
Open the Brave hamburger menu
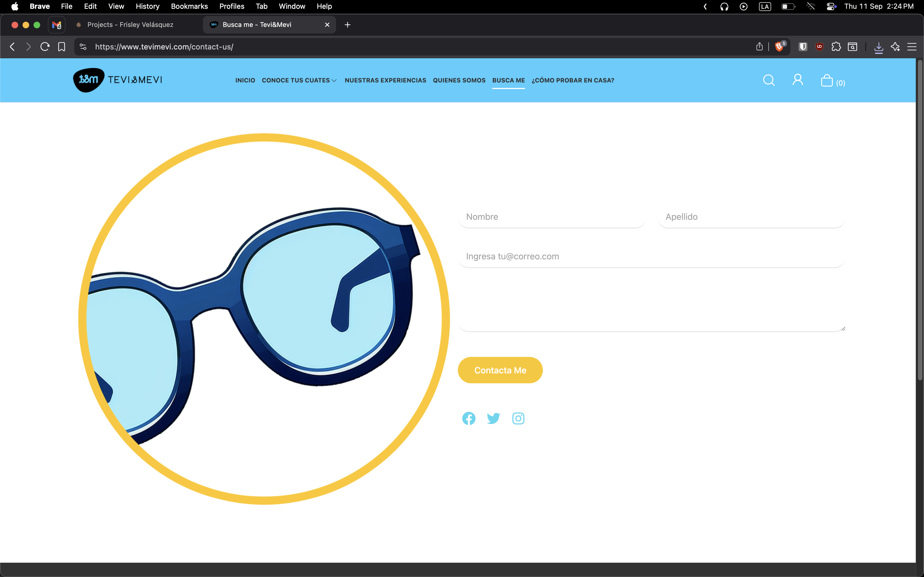(912, 46)
